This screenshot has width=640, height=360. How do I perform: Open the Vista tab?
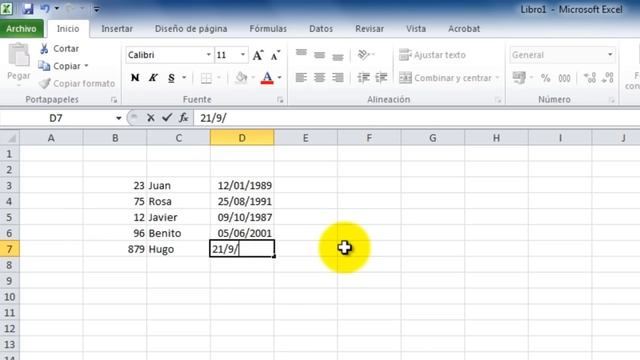click(x=416, y=29)
